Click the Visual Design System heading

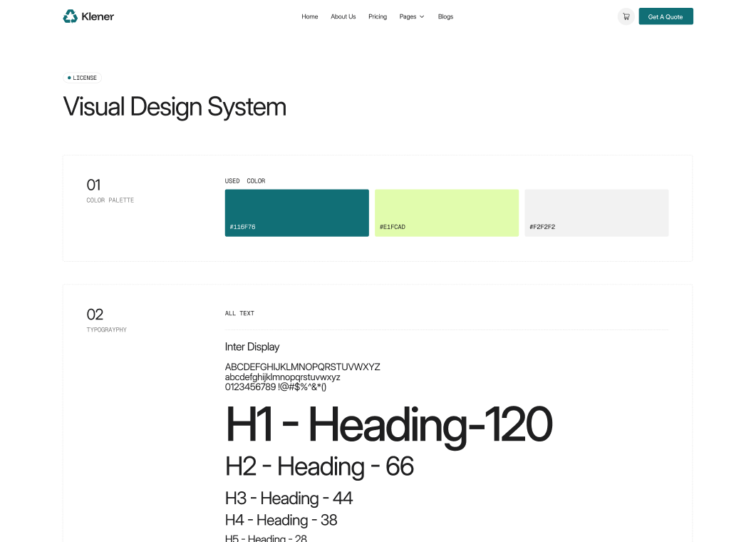tap(175, 107)
